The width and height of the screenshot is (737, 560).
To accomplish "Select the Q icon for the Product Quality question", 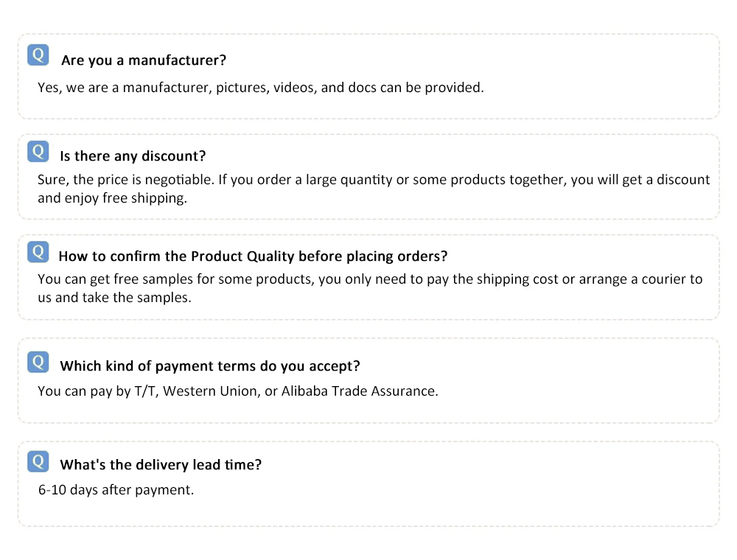I will point(38,251).
